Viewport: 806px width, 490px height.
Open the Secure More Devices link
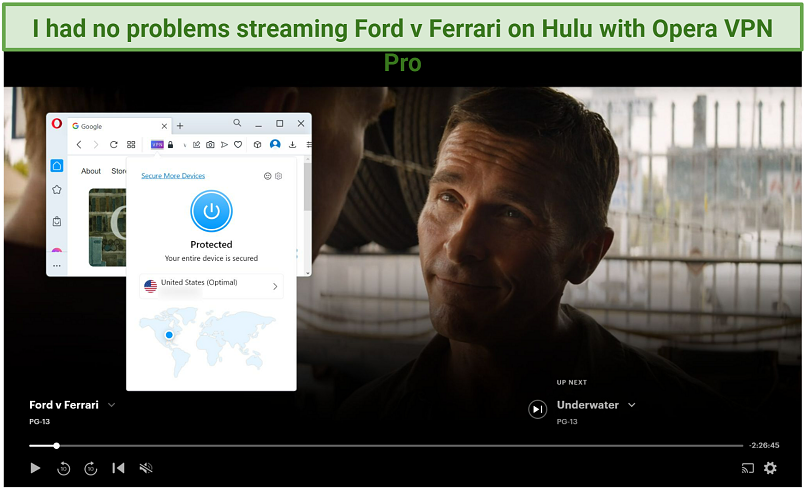173,176
